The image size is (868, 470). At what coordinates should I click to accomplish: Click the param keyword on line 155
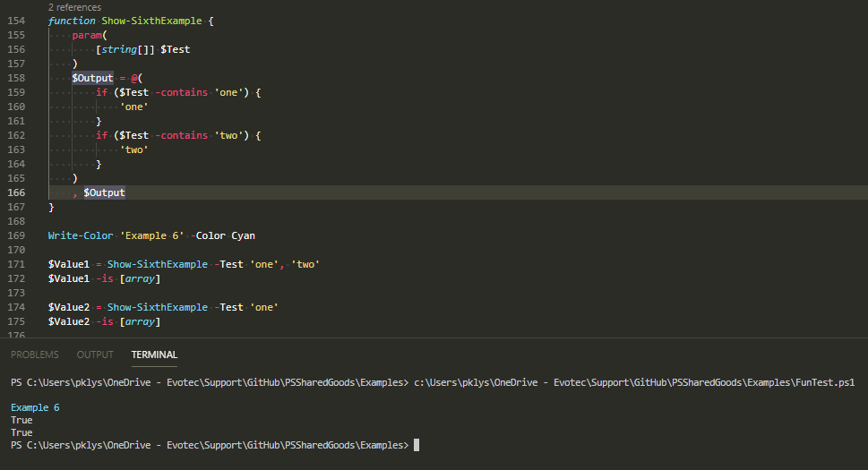(x=87, y=35)
